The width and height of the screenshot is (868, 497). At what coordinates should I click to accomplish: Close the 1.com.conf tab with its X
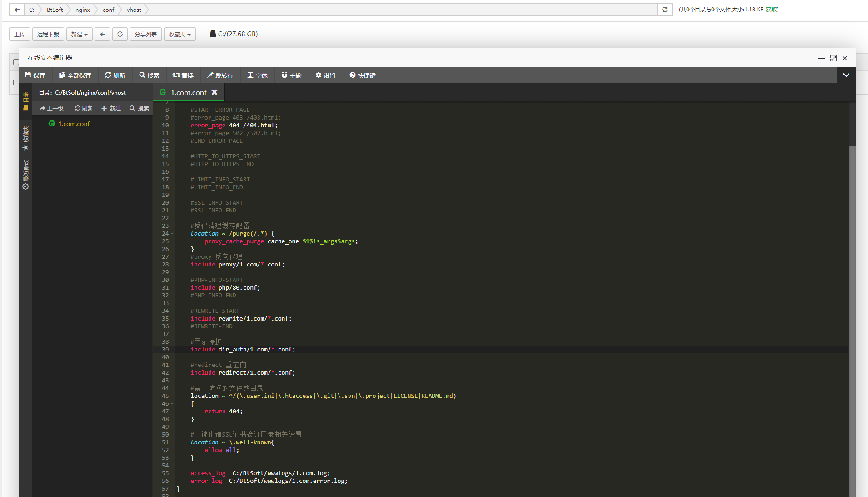pyautogui.click(x=215, y=92)
